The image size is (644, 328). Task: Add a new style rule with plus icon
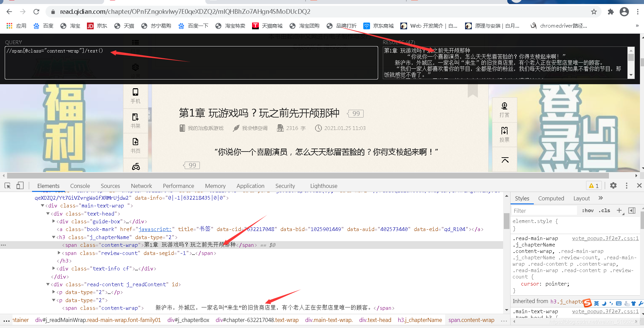click(619, 210)
